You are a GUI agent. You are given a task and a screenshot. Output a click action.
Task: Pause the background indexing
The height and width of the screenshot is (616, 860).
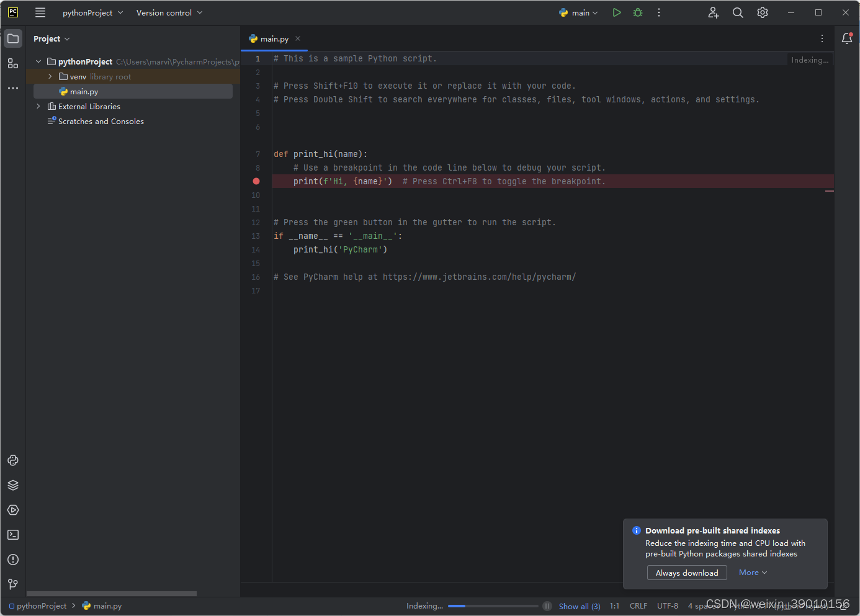(547, 606)
